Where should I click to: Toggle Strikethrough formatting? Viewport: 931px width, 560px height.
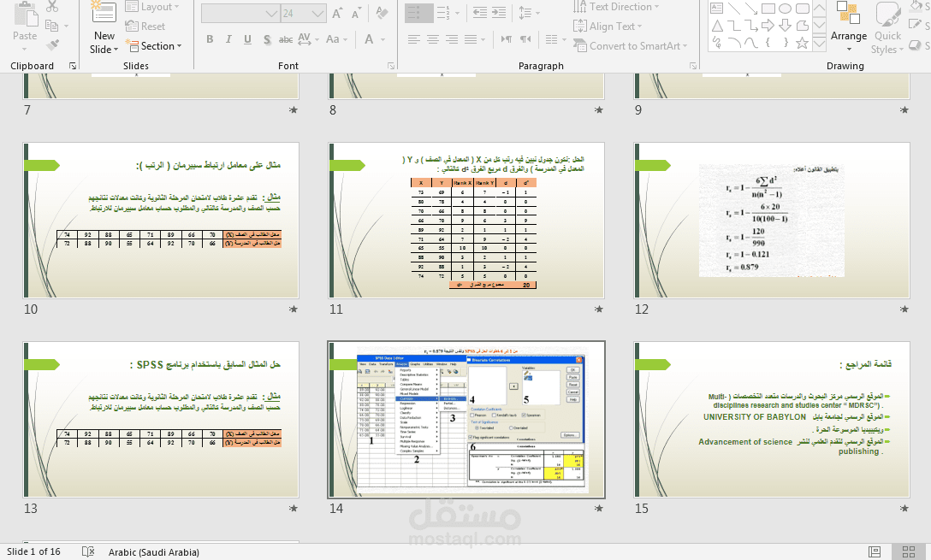[286, 39]
